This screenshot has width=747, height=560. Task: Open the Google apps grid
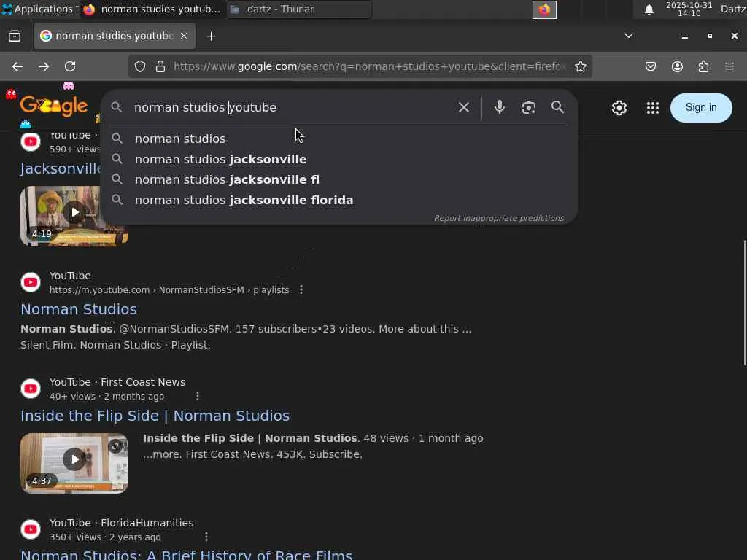[x=653, y=108]
